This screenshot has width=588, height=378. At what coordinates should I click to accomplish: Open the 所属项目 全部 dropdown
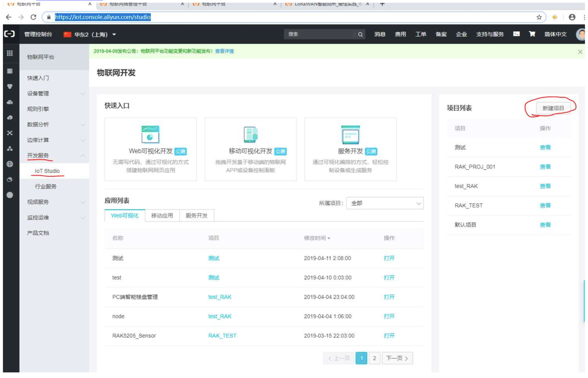coord(384,203)
